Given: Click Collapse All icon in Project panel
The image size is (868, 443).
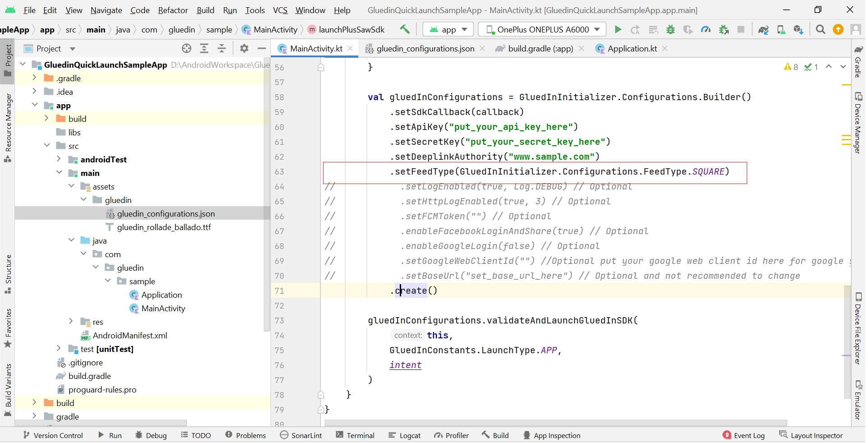Looking at the screenshot, I should [222, 48].
